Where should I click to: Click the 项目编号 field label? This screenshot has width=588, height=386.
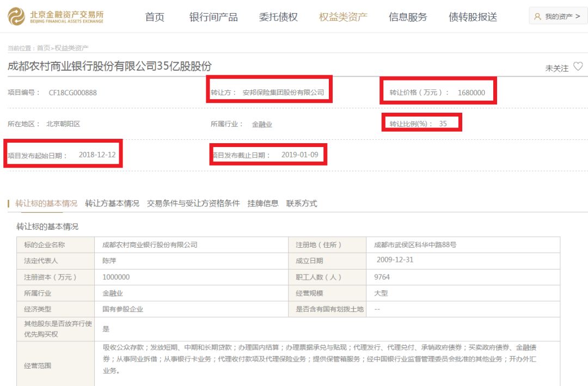pos(23,92)
